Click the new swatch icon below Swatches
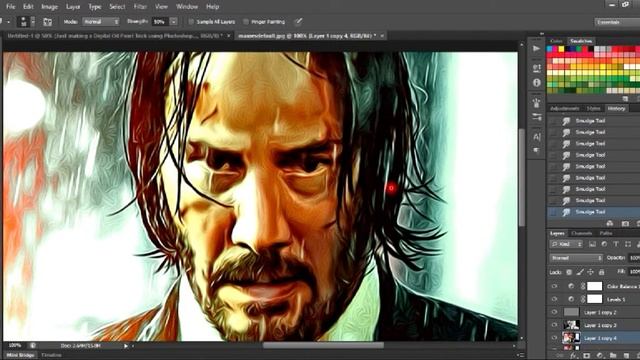The image size is (640, 360). (625, 99)
